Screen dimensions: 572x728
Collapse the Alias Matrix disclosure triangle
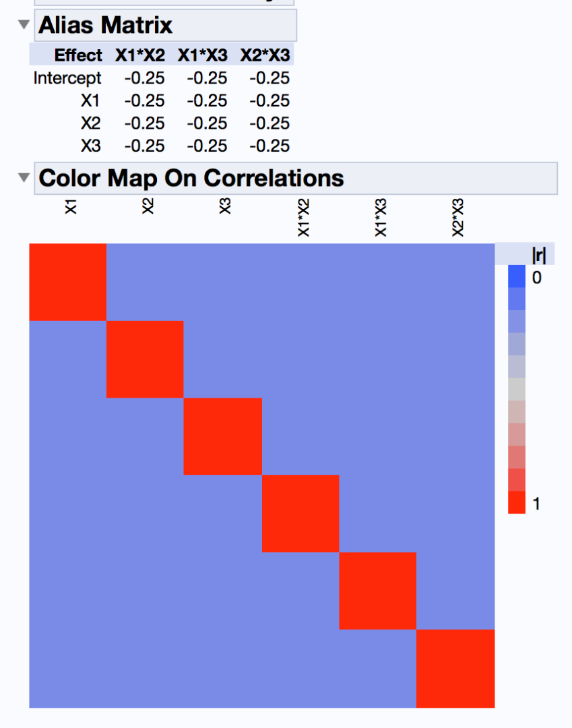23,25
